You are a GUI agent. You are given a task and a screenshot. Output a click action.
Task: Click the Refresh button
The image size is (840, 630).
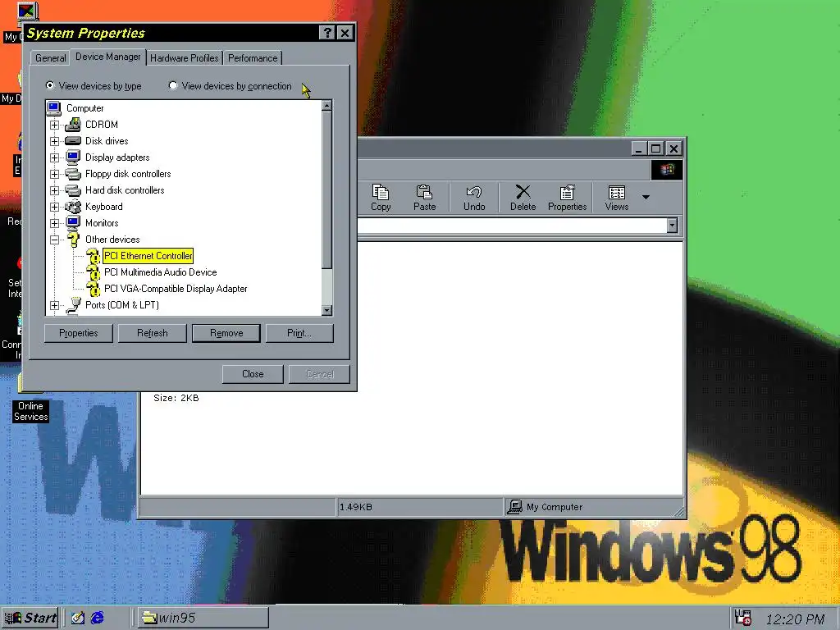pos(152,333)
